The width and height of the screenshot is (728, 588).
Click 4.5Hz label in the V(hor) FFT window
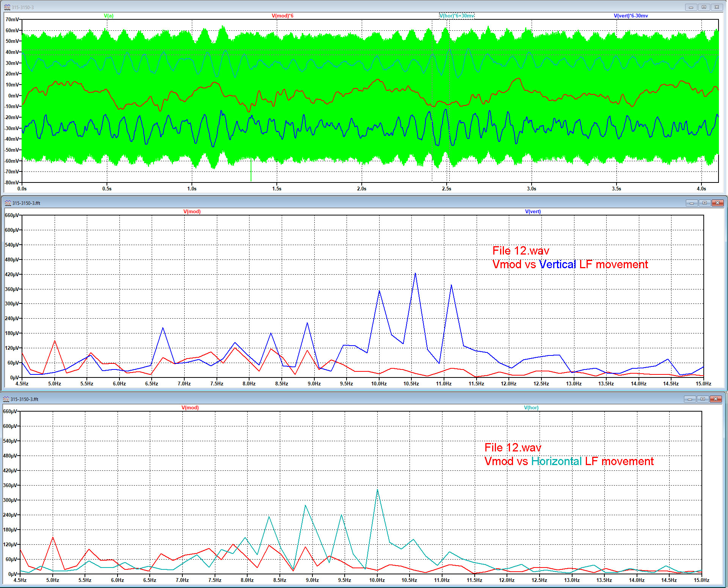click(20, 580)
